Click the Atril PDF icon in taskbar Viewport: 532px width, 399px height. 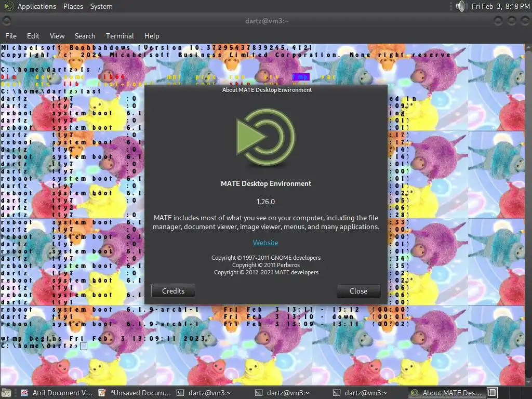pos(24,393)
